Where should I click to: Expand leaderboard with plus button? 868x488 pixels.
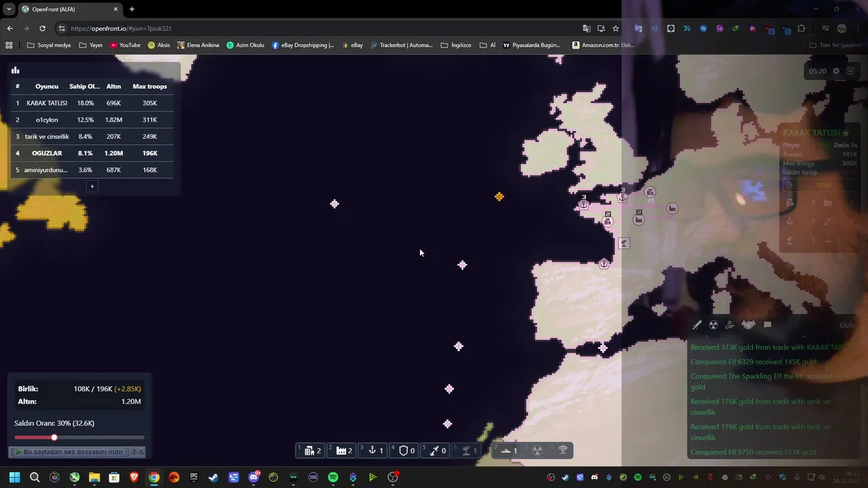[92, 186]
